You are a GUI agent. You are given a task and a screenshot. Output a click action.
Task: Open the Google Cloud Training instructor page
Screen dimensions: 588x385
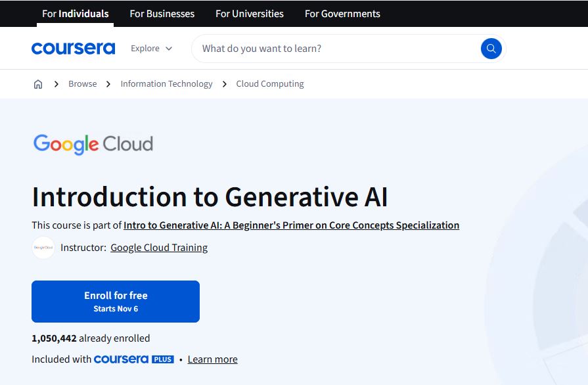(x=158, y=248)
